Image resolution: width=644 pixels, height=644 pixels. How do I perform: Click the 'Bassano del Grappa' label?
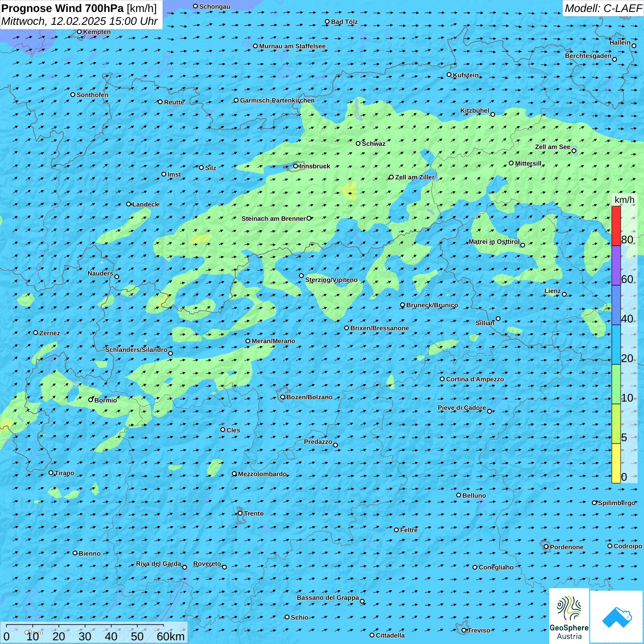click(x=328, y=598)
